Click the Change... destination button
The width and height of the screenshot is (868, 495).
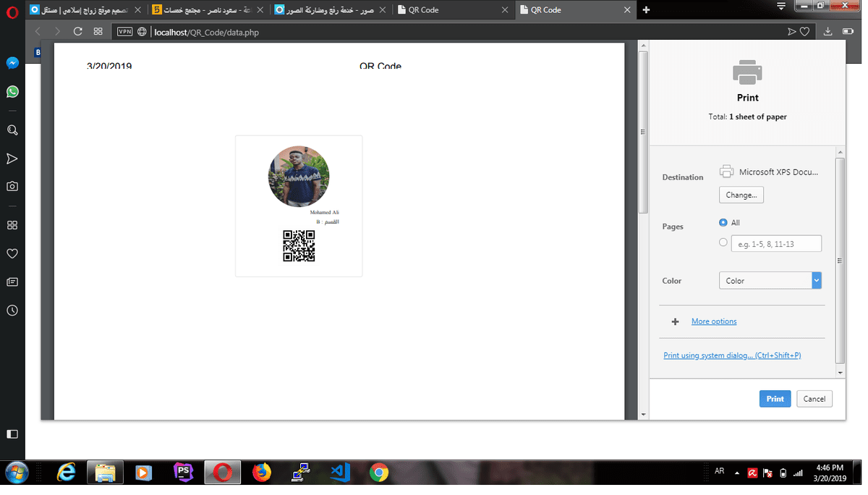741,195
